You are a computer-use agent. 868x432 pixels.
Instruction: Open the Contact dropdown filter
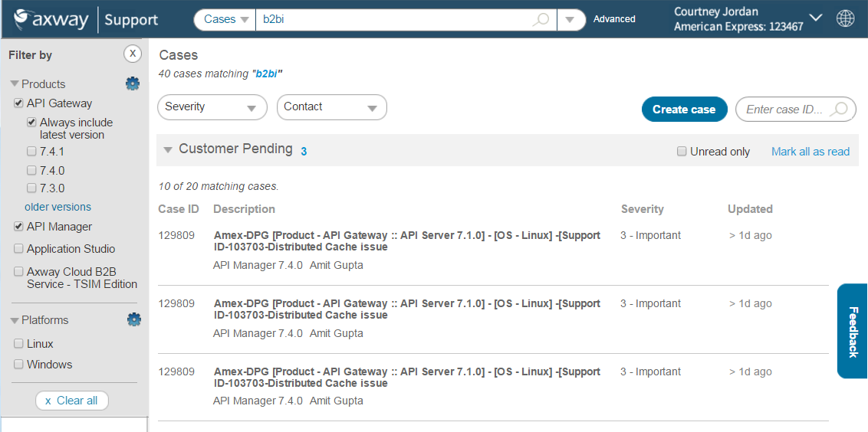point(331,107)
